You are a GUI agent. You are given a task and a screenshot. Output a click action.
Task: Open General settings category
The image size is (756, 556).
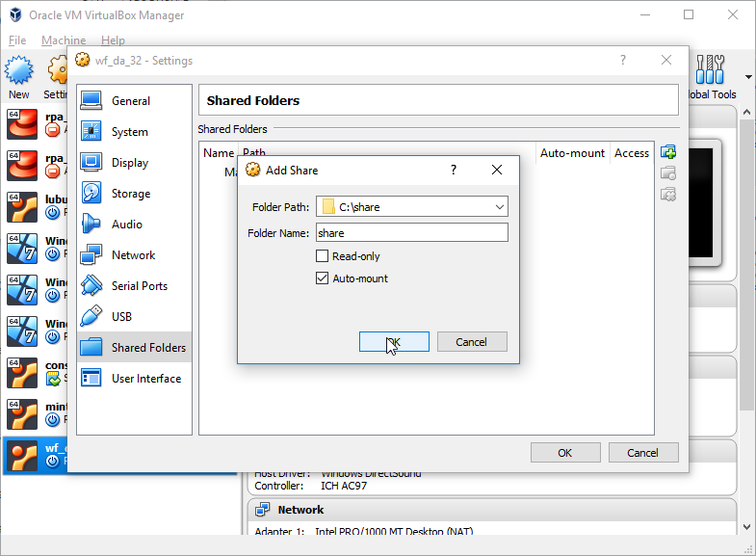[x=134, y=101]
